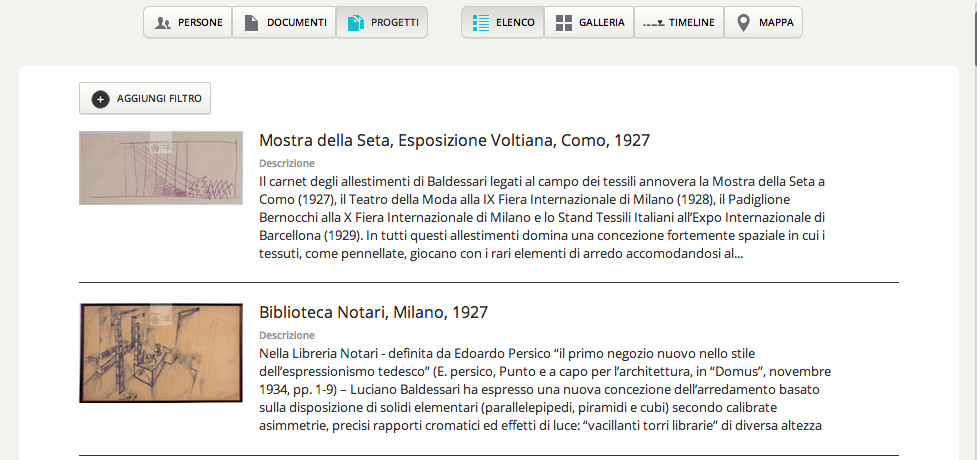Viewport: 977px width, 460px height.
Task: Click the Progetti folder icon
Action: [355, 22]
